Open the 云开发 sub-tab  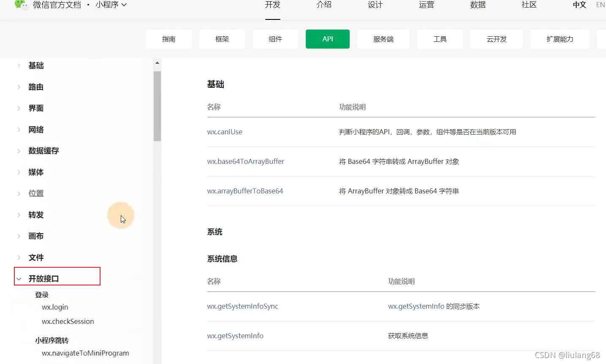coord(497,39)
